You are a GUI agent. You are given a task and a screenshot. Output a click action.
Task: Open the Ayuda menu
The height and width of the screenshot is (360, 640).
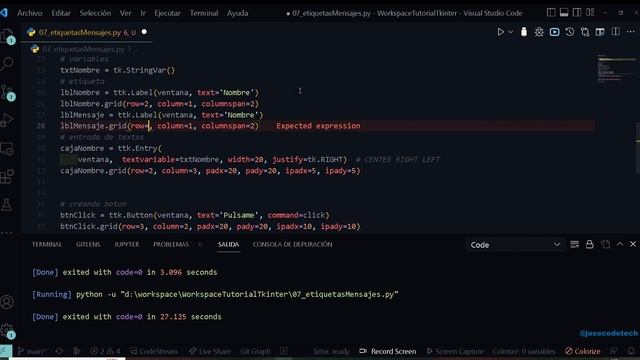coord(237,13)
